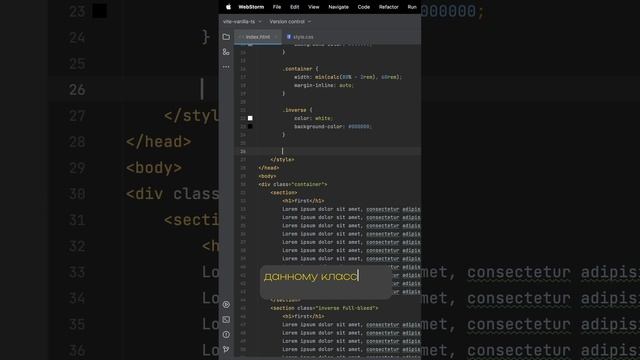
Task: Click the margin-inline: auto declaration
Action: 324,85
